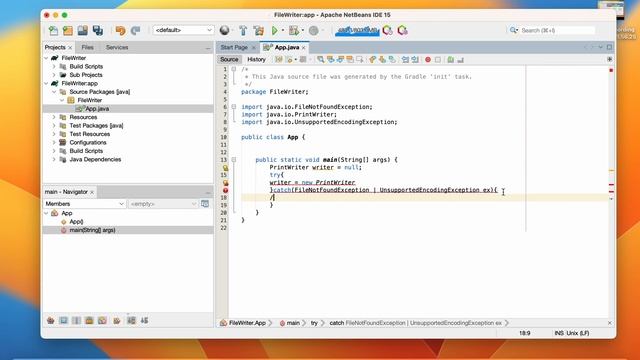
Task: Click the Comment lines icon in editor toolbar
Action: pos(450,60)
